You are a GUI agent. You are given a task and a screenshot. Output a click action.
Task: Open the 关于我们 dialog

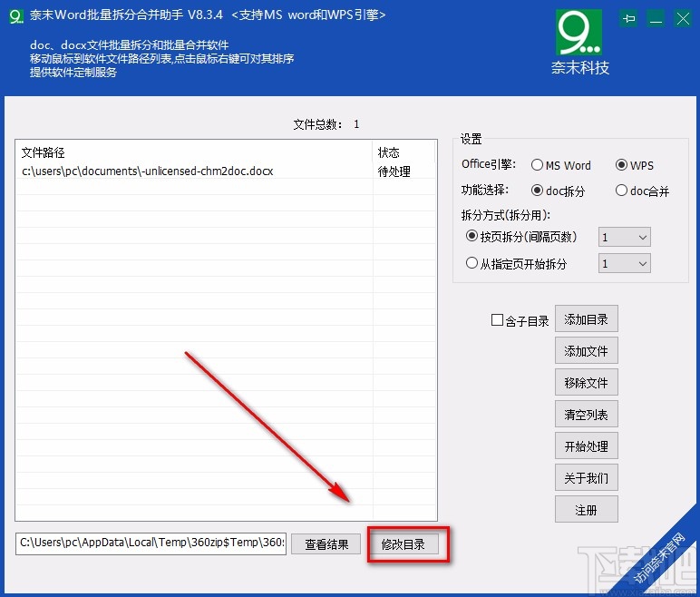pos(586,477)
